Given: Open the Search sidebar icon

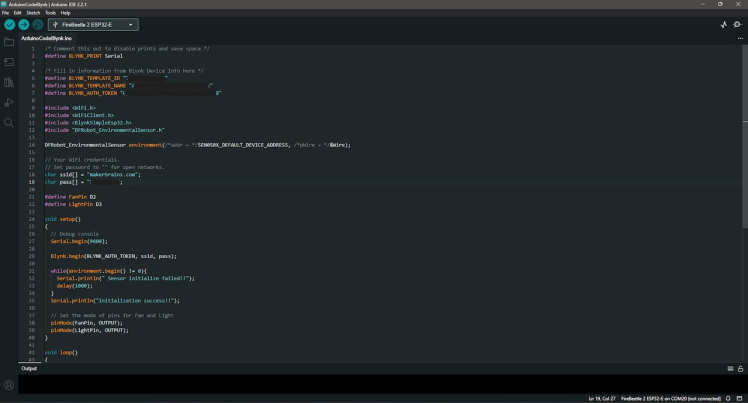Looking at the screenshot, I should 9,123.
